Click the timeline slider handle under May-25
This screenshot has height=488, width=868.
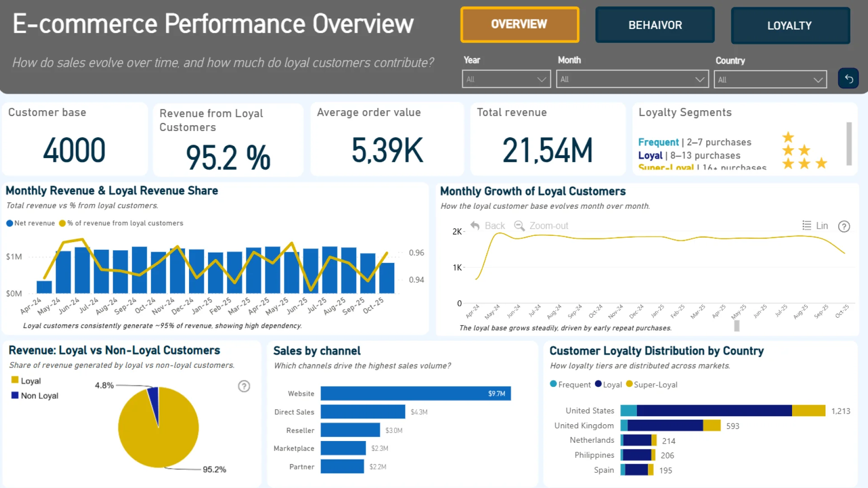[x=737, y=325]
